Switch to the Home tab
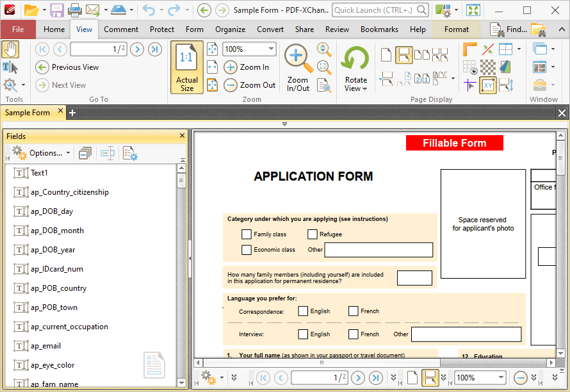 pyautogui.click(x=54, y=29)
